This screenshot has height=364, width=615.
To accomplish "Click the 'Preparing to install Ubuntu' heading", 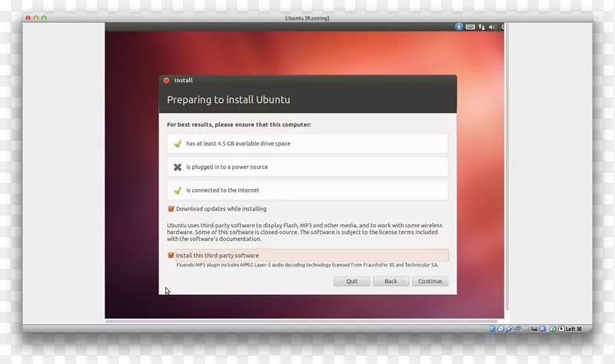I will 228,100.
